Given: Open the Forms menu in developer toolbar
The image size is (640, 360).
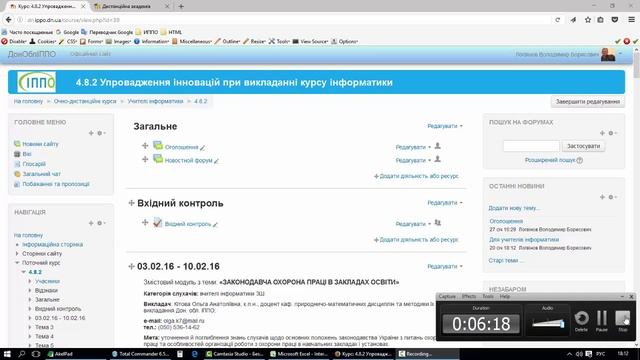Looking at the screenshot, I should point(91,41).
